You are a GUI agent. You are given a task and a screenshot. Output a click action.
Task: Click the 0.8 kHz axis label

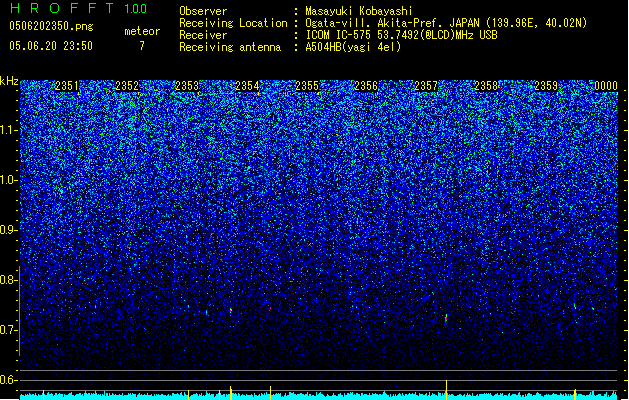click(9, 280)
